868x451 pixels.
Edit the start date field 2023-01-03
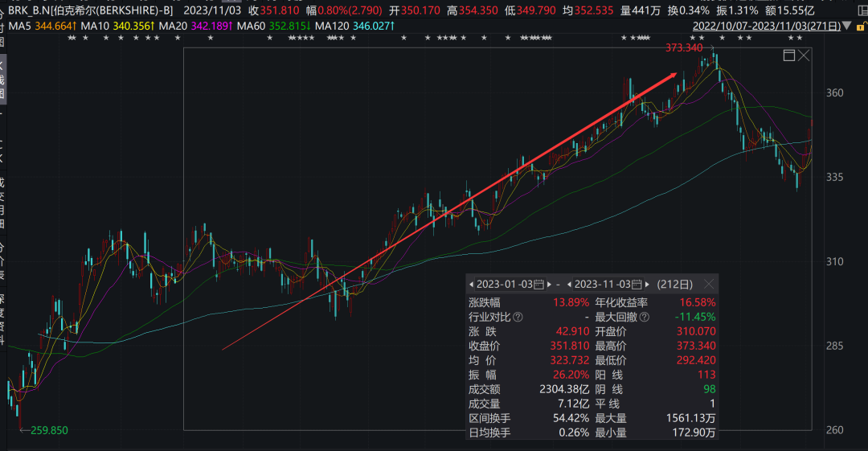coord(504,285)
